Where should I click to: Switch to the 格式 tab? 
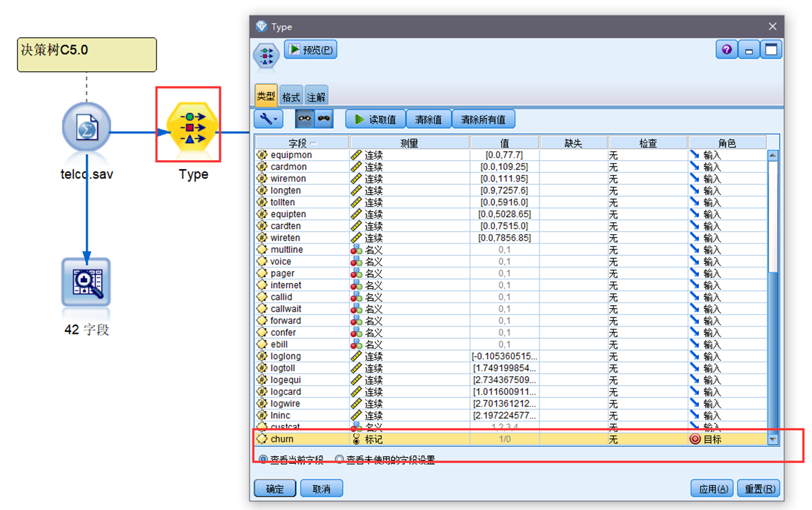(x=291, y=97)
